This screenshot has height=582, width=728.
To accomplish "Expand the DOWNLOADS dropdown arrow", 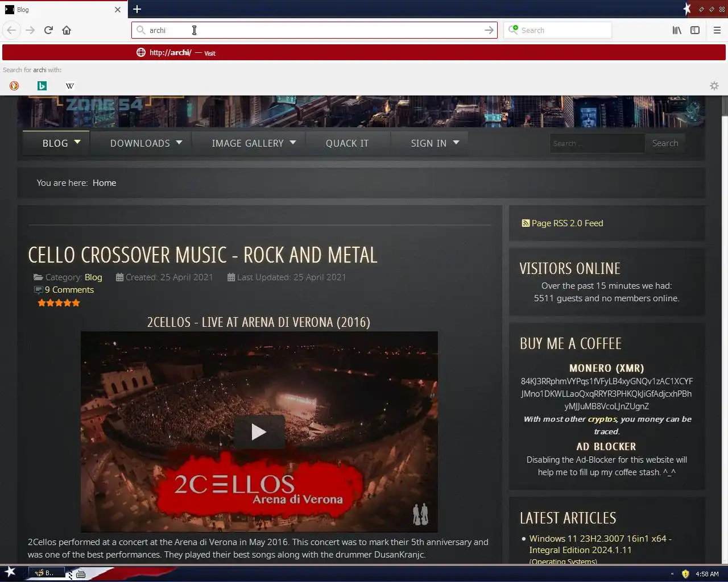I will [x=179, y=142].
